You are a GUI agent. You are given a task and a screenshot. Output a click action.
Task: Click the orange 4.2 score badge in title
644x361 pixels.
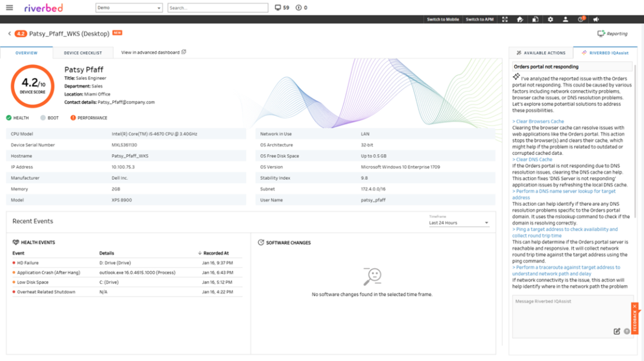[21, 34]
